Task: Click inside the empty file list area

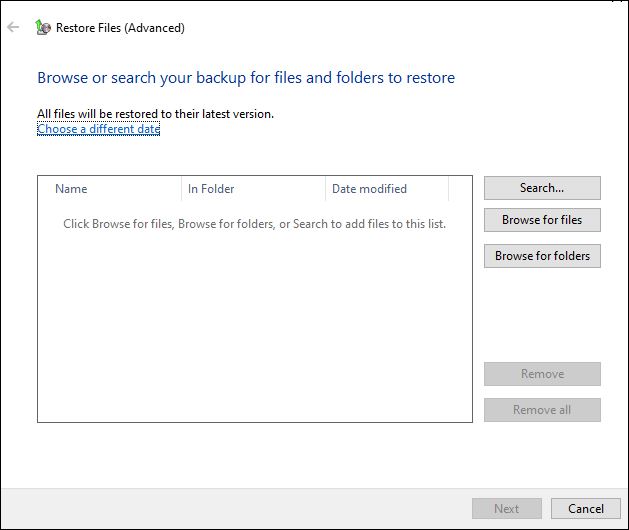Action: pos(255,321)
